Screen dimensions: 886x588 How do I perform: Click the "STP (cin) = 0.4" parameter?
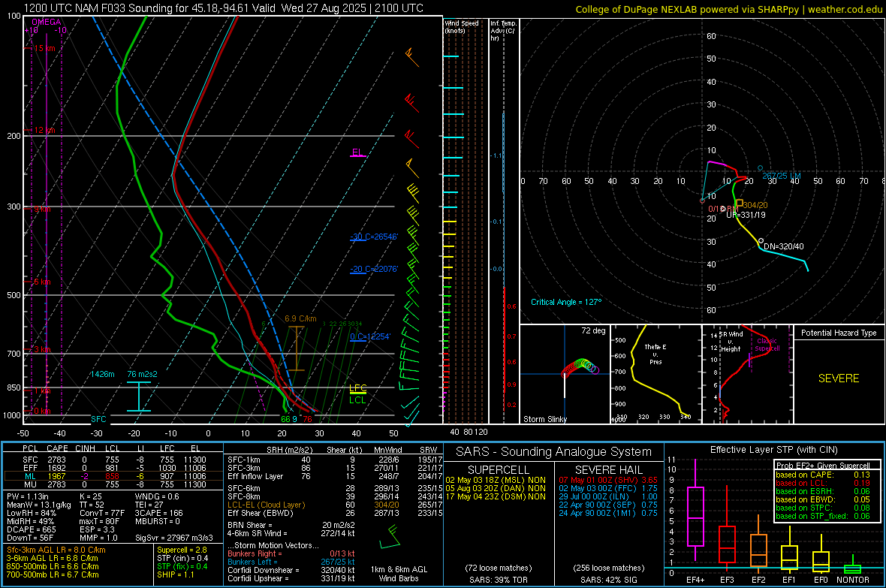point(182,558)
